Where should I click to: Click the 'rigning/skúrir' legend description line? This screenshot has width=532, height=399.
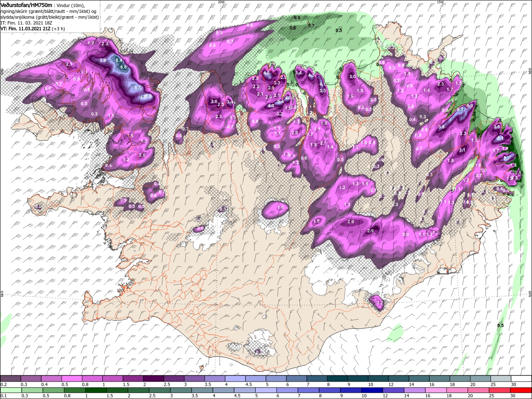pyautogui.click(x=49, y=11)
